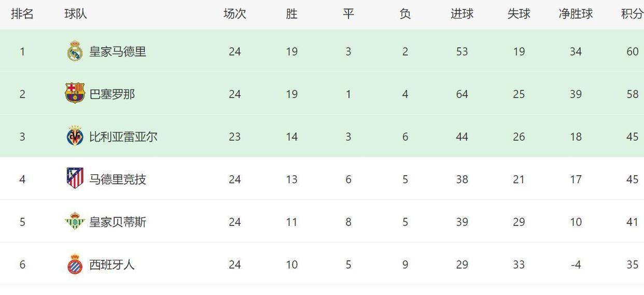The height and width of the screenshot is (295, 644).
Task: Sort by 胜 column header
Action: pos(292,14)
